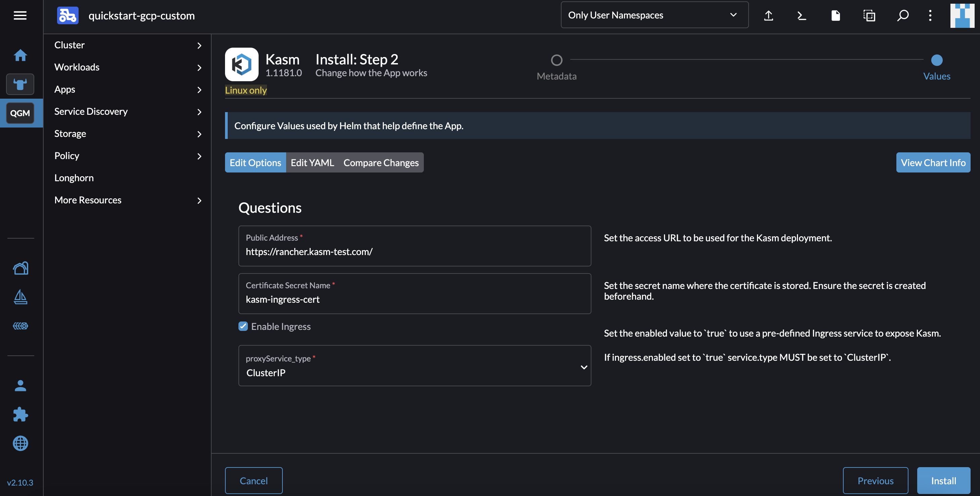Switch to the Edit Options tab
980x496 pixels.
(255, 163)
